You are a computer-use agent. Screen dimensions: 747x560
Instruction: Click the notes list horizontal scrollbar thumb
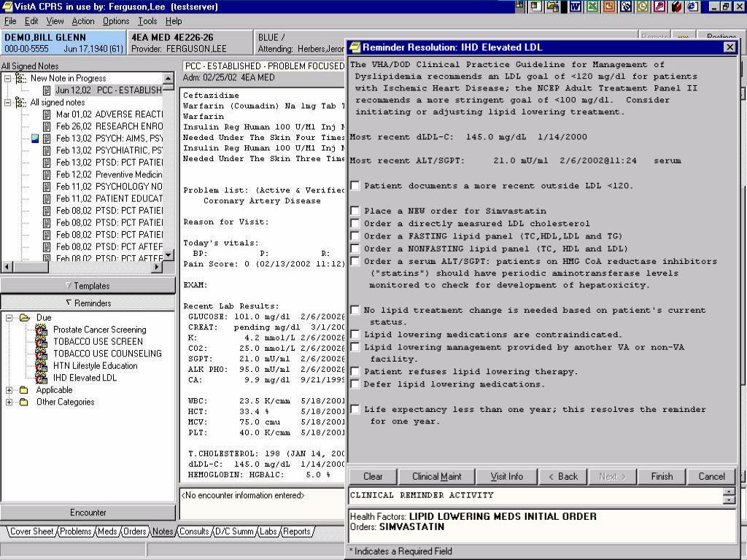coord(31,267)
